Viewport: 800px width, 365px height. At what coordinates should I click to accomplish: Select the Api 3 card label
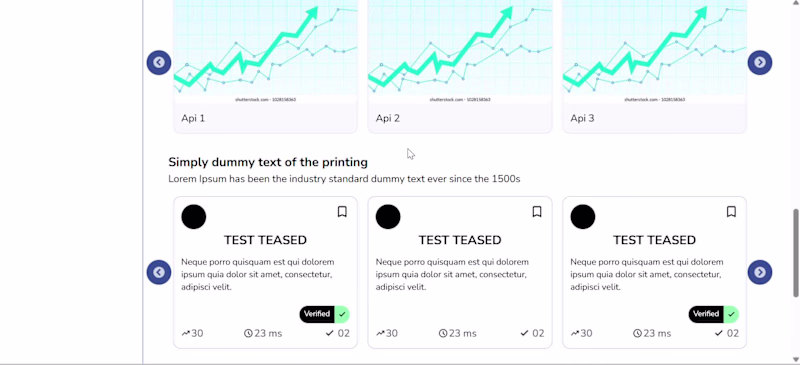[582, 118]
